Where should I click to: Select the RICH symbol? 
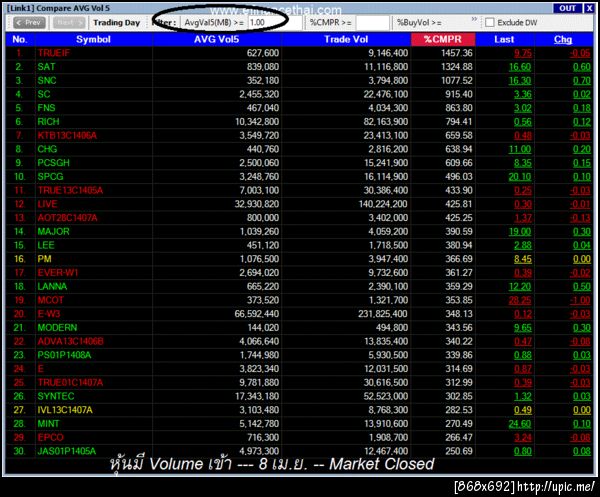(x=49, y=122)
